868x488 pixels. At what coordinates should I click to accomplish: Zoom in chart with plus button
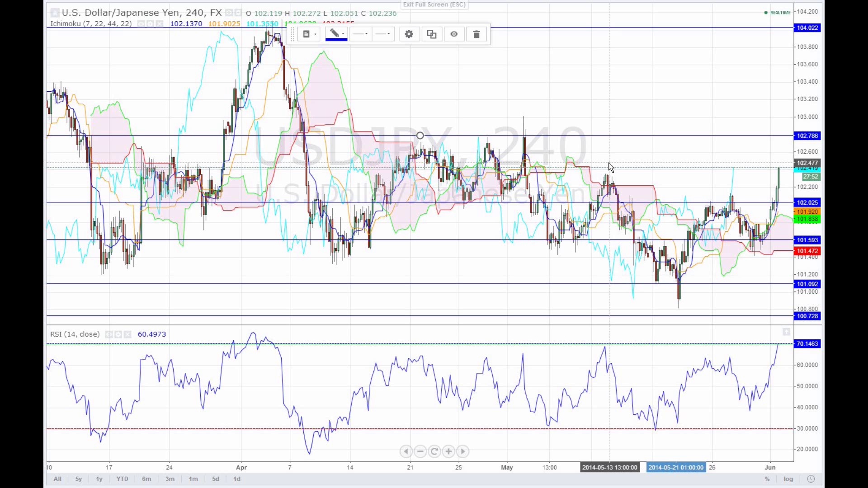pyautogui.click(x=448, y=451)
